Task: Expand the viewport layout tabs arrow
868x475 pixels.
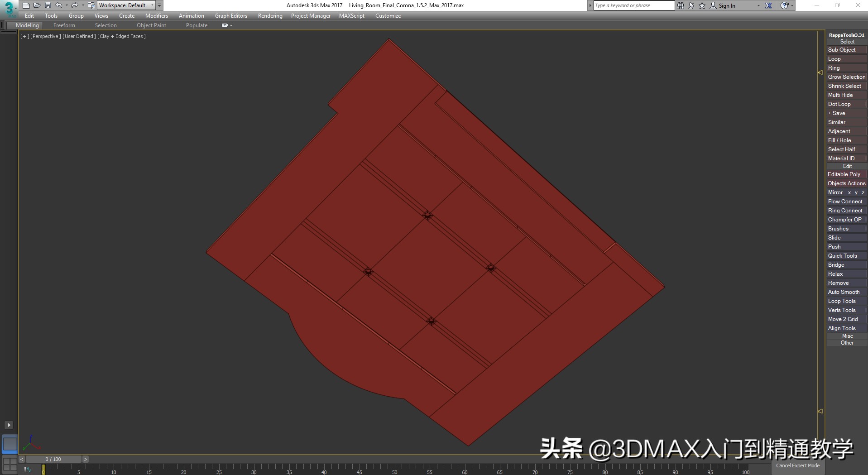Action: pos(9,425)
